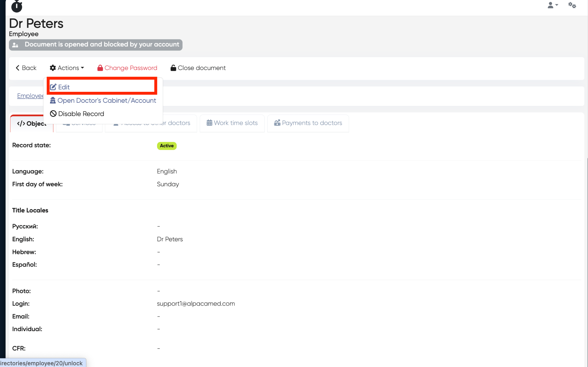Image resolution: width=588 pixels, height=367 pixels.
Task: Click the Work time slots calendar icon
Action: (x=209, y=123)
